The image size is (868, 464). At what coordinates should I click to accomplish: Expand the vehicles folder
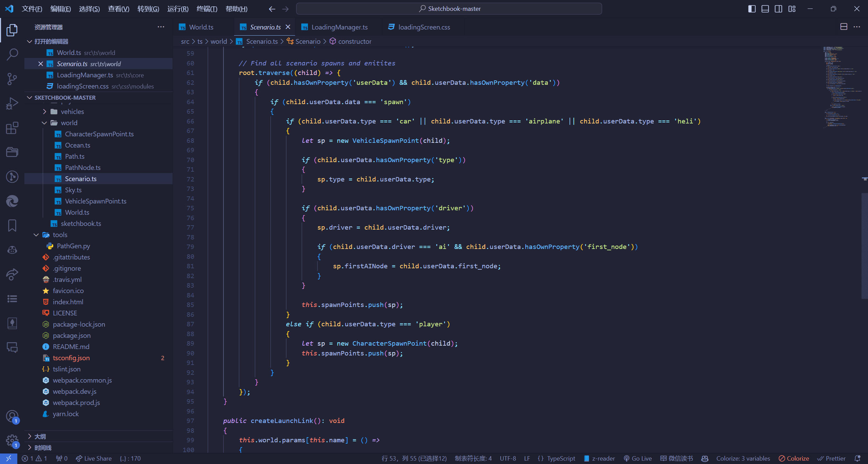click(98, 112)
